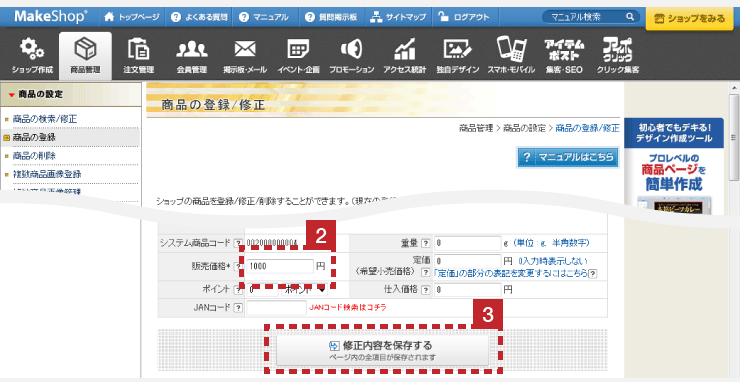Click the 掲示板・メール envelope icon
This screenshot has width=740, height=382.
coord(245,50)
